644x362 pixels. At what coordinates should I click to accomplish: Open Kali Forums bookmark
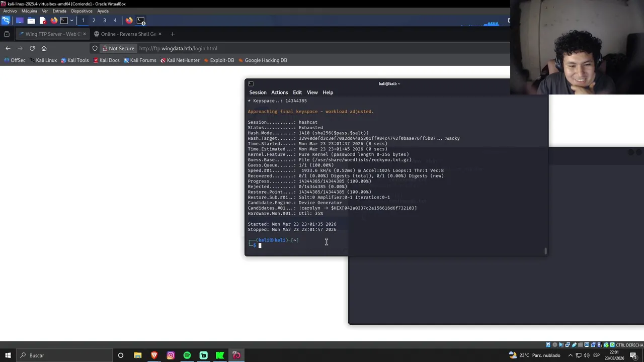coord(140,60)
